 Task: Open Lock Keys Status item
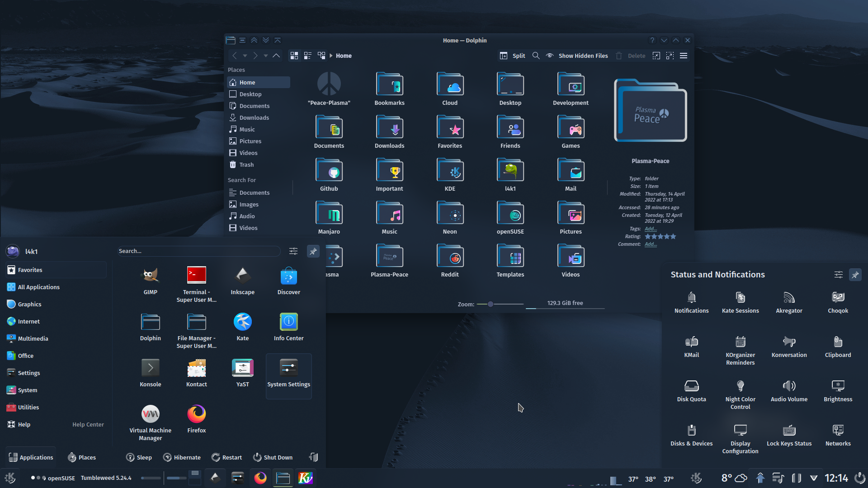coord(789,435)
